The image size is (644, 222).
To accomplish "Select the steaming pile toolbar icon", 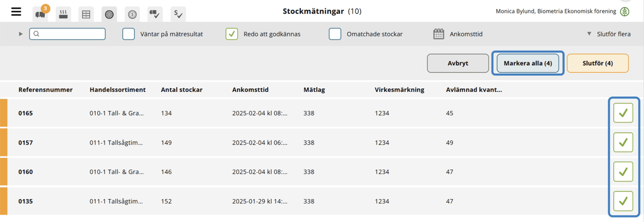I will point(63,14).
